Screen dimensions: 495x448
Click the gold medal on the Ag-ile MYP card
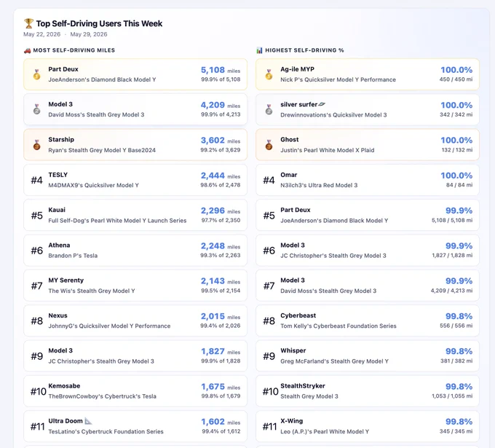pos(269,74)
